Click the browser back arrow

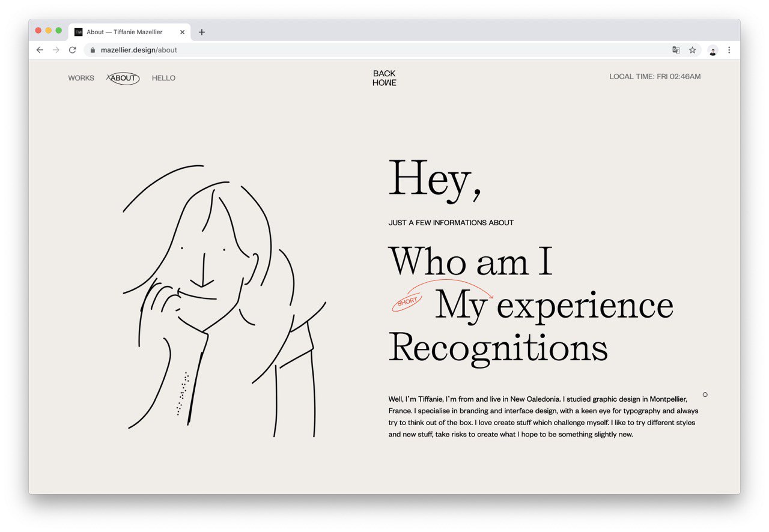coord(40,50)
